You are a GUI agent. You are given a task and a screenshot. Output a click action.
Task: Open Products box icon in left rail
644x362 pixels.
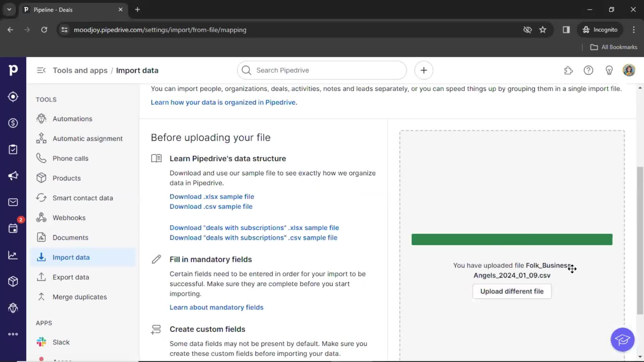tap(13, 282)
